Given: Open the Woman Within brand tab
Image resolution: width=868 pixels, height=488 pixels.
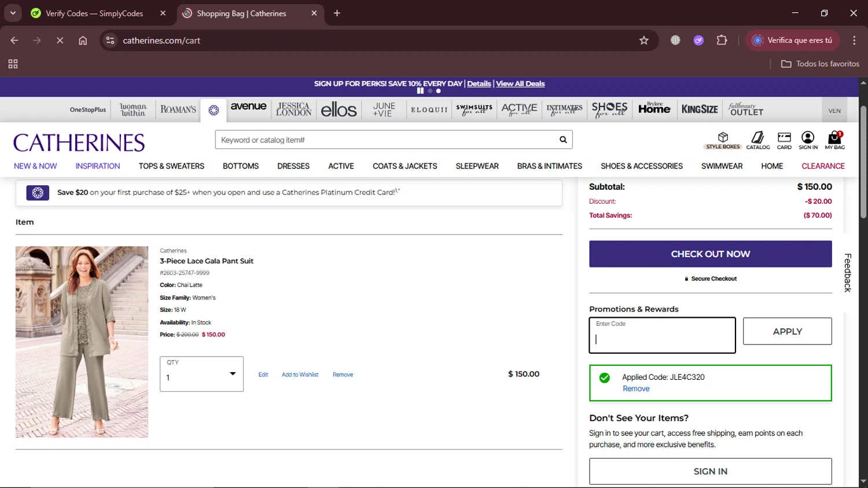Looking at the screenshot, I should tap(133, 109).
